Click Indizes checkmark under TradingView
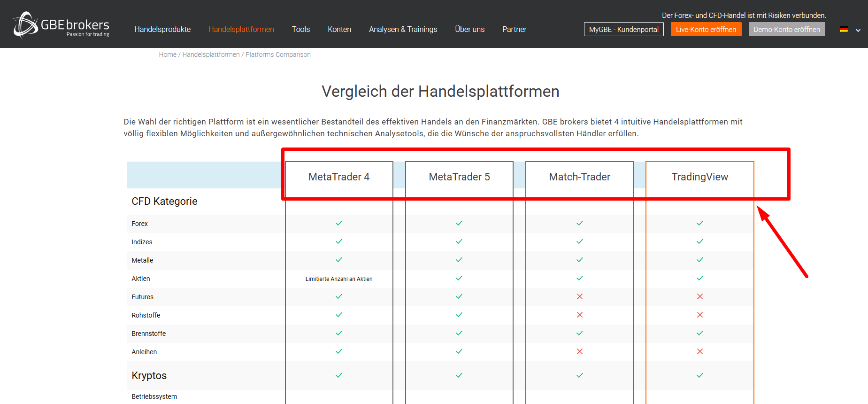868x404 pixels. (x=700, y=241)
